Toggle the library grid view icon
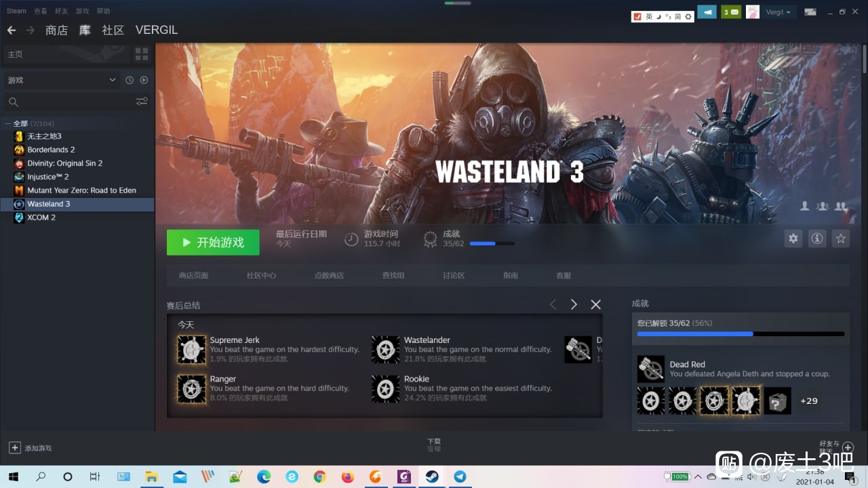This screenshot has width=868, height=488. pyautogui.click(x=142, y=54)
